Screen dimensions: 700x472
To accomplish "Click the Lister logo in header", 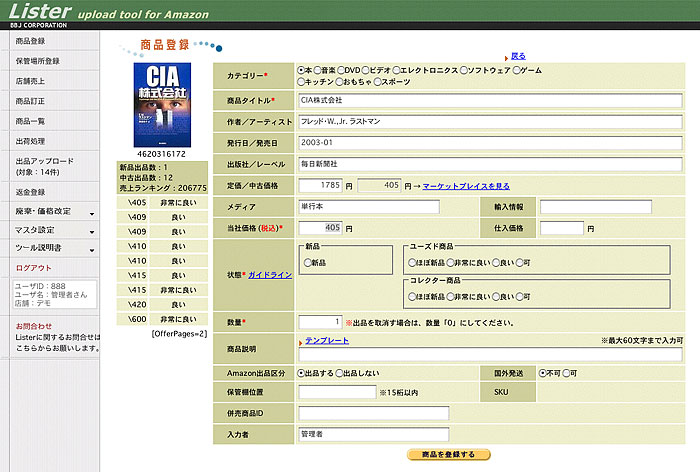I will (40, 11).
